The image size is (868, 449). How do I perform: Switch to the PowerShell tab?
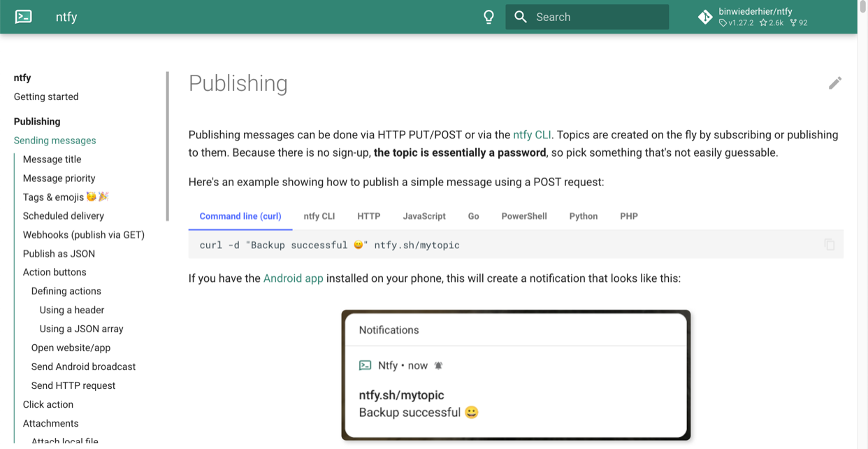click(x=523, y=216)
